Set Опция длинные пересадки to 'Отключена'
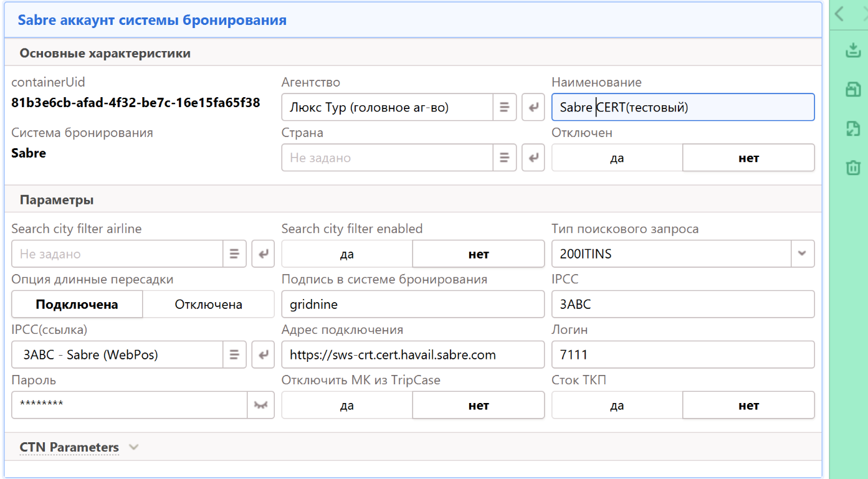Screen dimensions: 868x479 [208, 305]
